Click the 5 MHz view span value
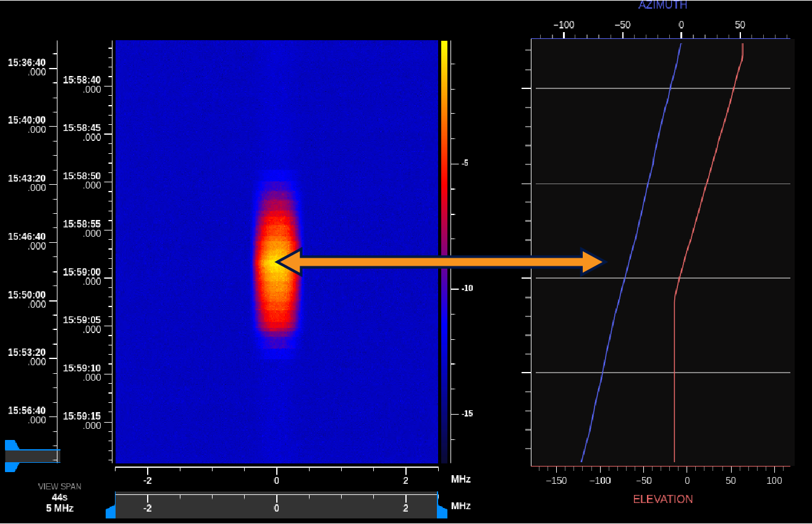Image resolution: width=812 pixels, height=524 pixels. [59, 508]
